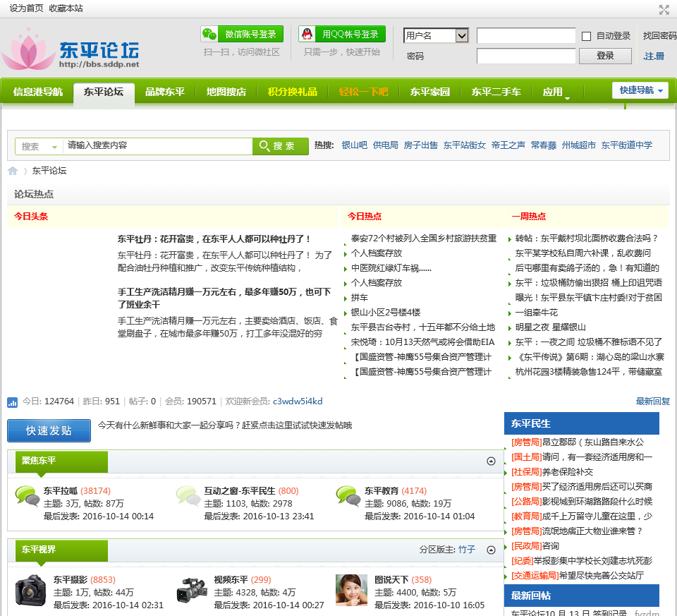Open 银山小区2号楼4楼 hot topic
Viewport: 677px width, 616px height.
point(386,313)
